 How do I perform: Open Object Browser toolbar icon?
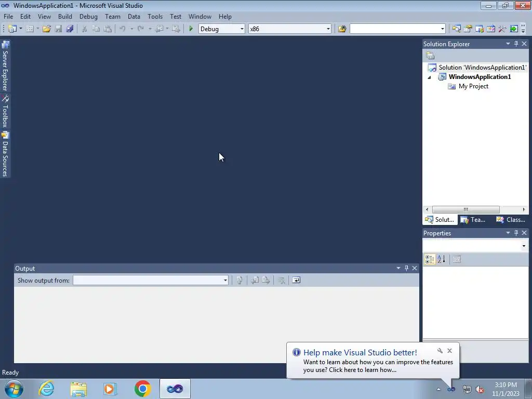[x=491, y=29]
